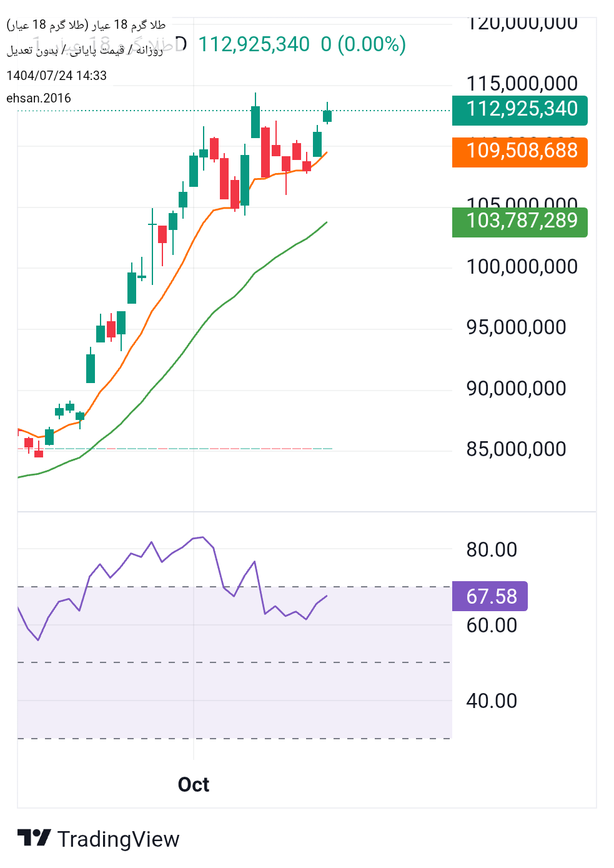Click the green 103,787,289 moving average tag
The height and width of the screenshot is (868, 614).
click(520, 221)
